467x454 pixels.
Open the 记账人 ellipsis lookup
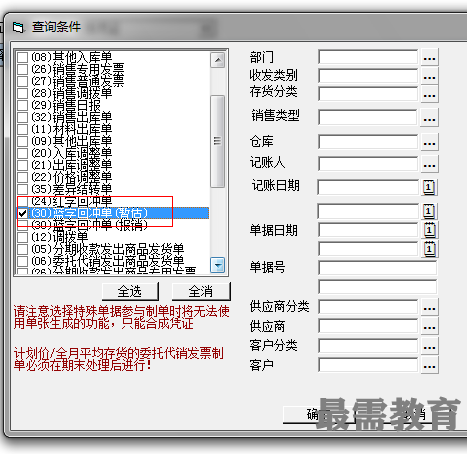(x=429, y=164)
